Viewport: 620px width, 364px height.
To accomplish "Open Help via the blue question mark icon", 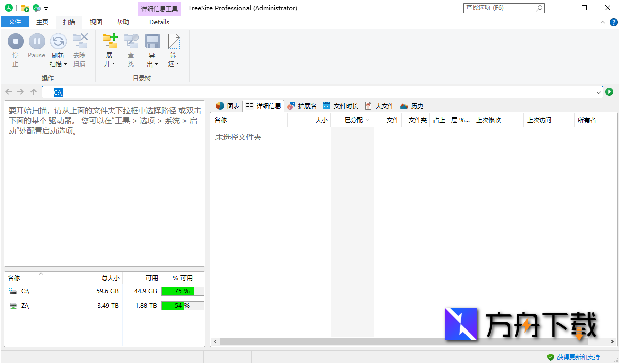I will [x=613, y=22].
